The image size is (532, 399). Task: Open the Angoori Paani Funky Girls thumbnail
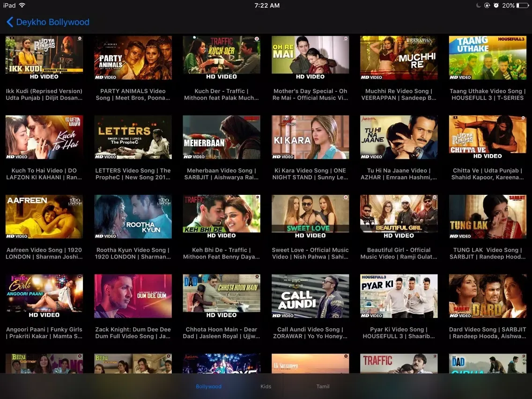coord(44,296)
